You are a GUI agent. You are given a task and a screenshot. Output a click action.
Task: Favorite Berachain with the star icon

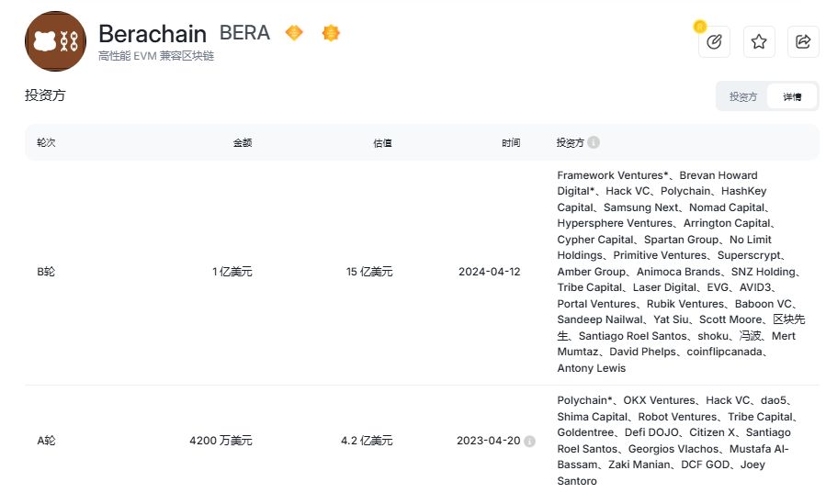point(759,41)
